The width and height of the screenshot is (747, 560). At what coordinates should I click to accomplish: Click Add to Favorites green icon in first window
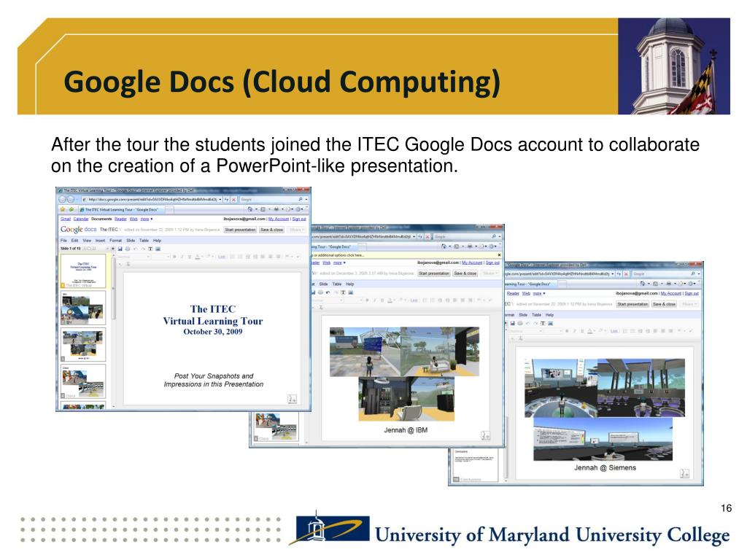pyautogui.click(x=71, y=209)
